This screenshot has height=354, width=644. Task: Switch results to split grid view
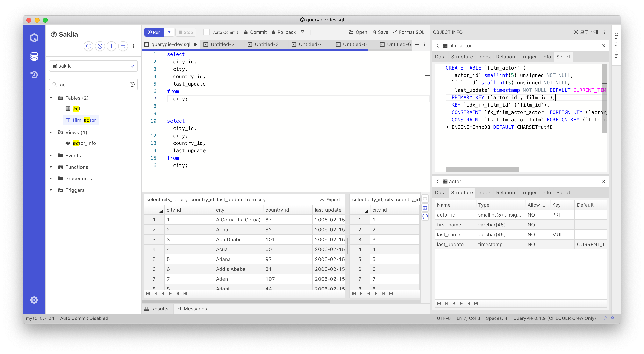[425, 207]
